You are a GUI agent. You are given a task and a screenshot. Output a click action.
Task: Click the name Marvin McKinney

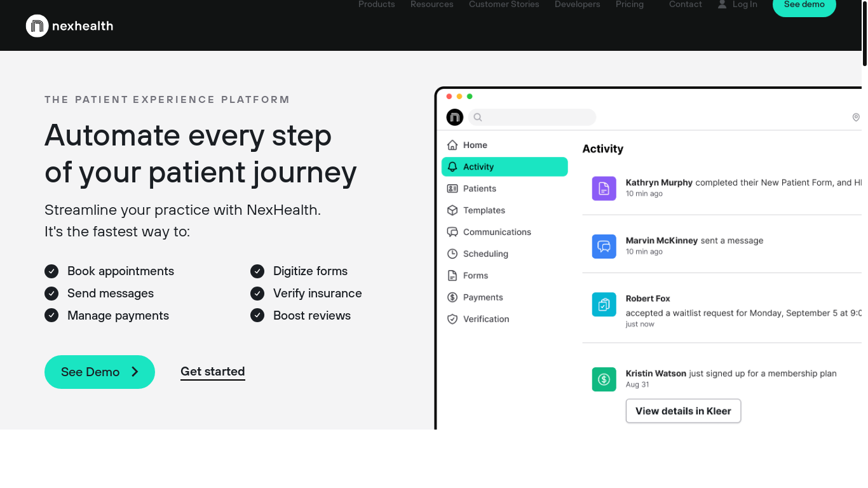coord(661,241)
